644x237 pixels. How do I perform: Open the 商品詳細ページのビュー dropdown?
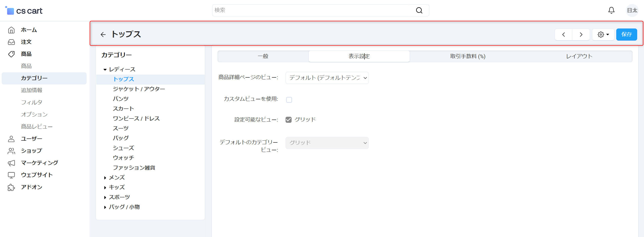pos(327,78)
